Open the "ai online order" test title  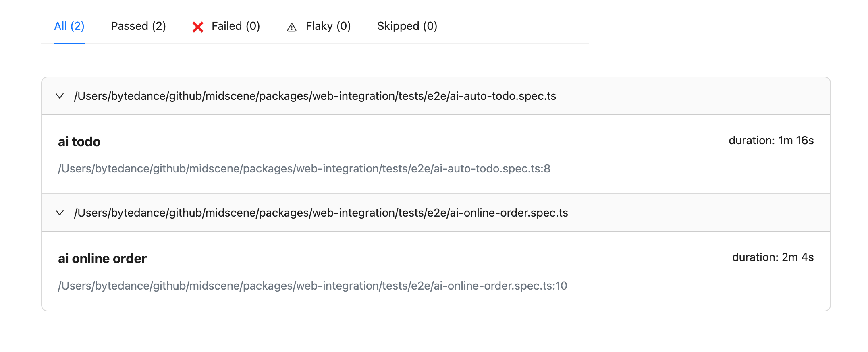pos(102,259)
